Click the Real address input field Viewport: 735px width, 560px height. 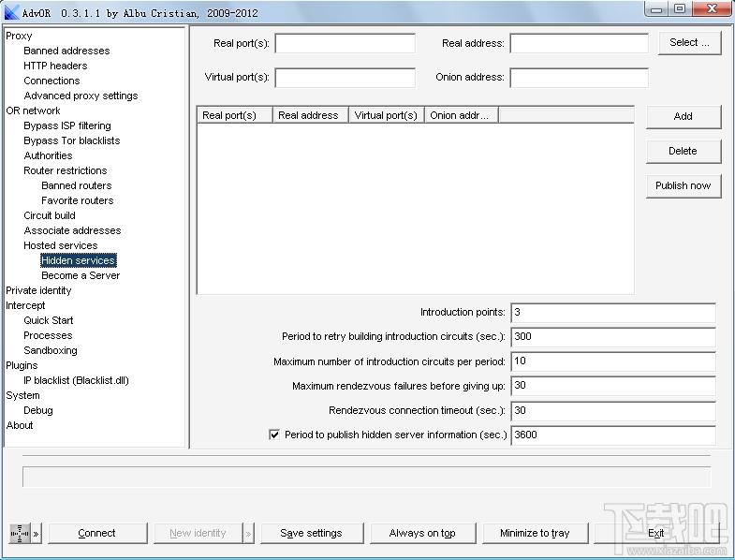580,43
